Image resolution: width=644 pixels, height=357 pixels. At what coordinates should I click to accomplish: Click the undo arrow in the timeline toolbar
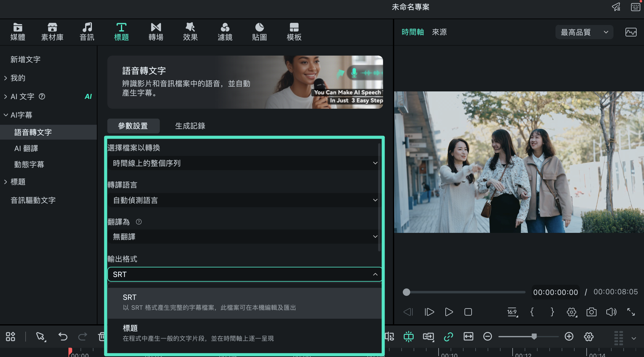pos(63,336)
